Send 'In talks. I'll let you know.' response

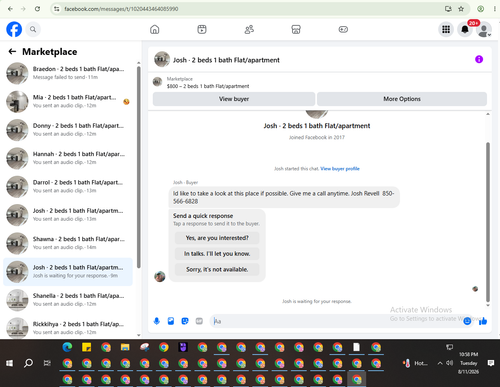click(x=217, y=254)
